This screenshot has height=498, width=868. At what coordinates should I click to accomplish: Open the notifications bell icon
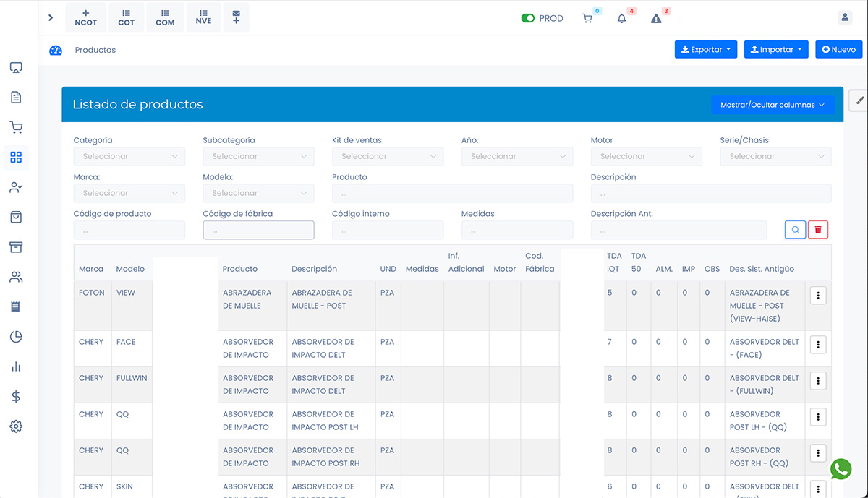(621, 19)
